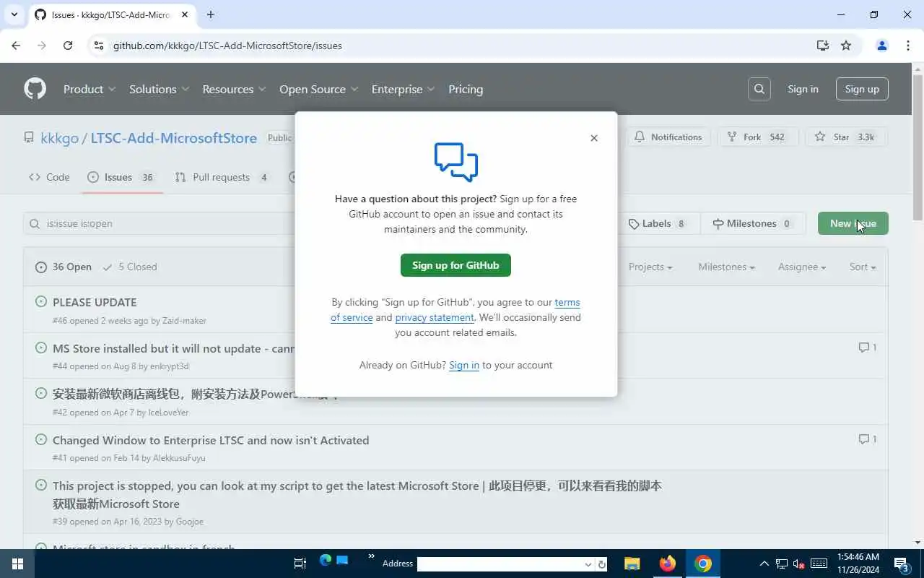The image size is (924, 578).
Task: Click the GitHub logo in the header
Action: (x=35, y=89)
